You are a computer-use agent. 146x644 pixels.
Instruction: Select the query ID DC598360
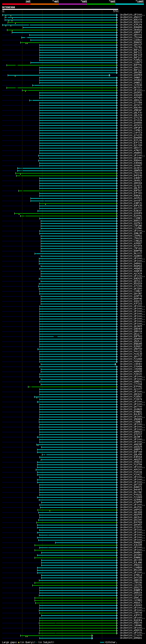click(x=8, y=7)
